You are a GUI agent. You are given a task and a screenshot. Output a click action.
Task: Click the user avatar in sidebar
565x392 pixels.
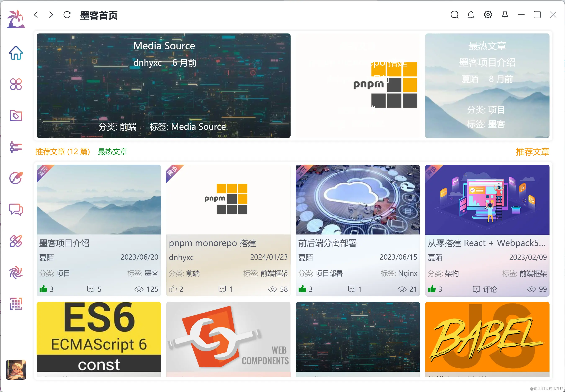click(16, 370)
